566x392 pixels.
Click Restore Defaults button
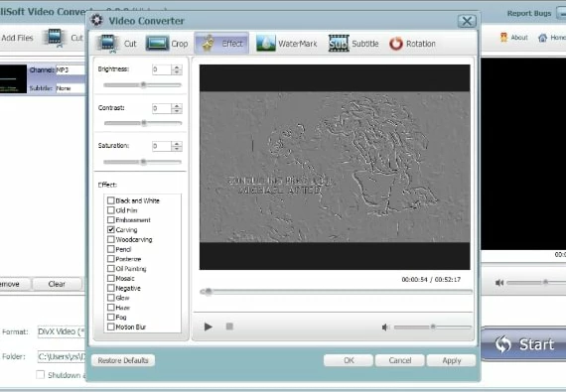[123, 360]
